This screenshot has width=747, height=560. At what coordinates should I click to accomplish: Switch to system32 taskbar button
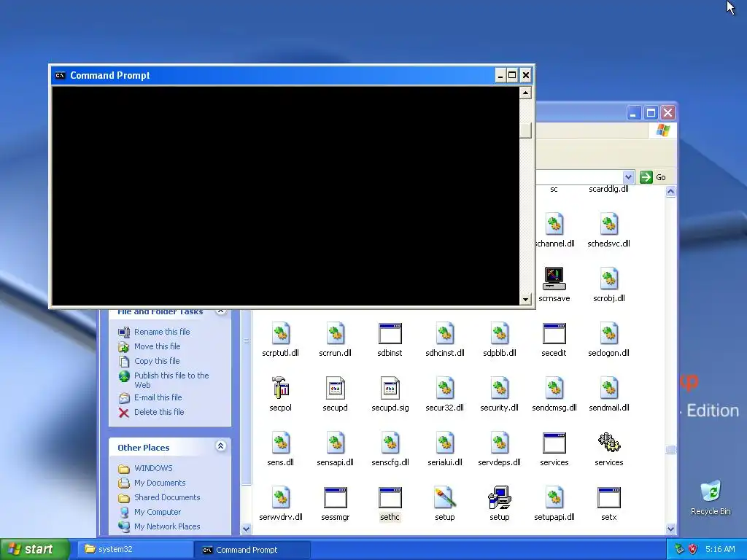[135, 549]
